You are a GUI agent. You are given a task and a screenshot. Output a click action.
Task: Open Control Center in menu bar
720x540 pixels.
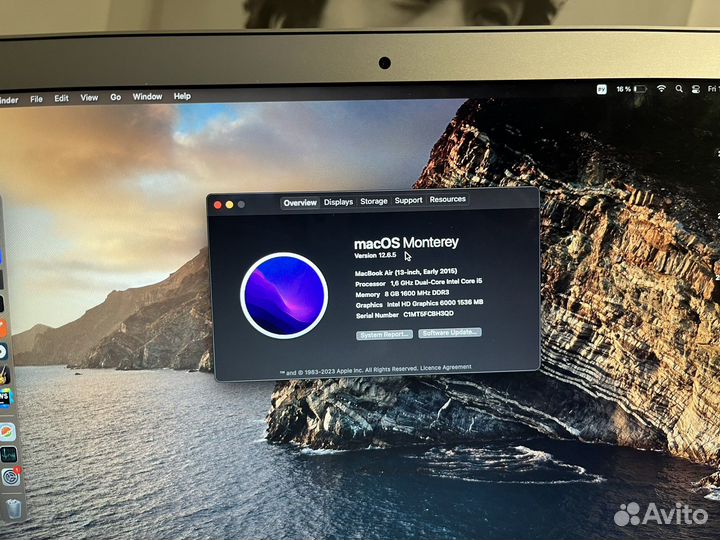coord(696,90)
